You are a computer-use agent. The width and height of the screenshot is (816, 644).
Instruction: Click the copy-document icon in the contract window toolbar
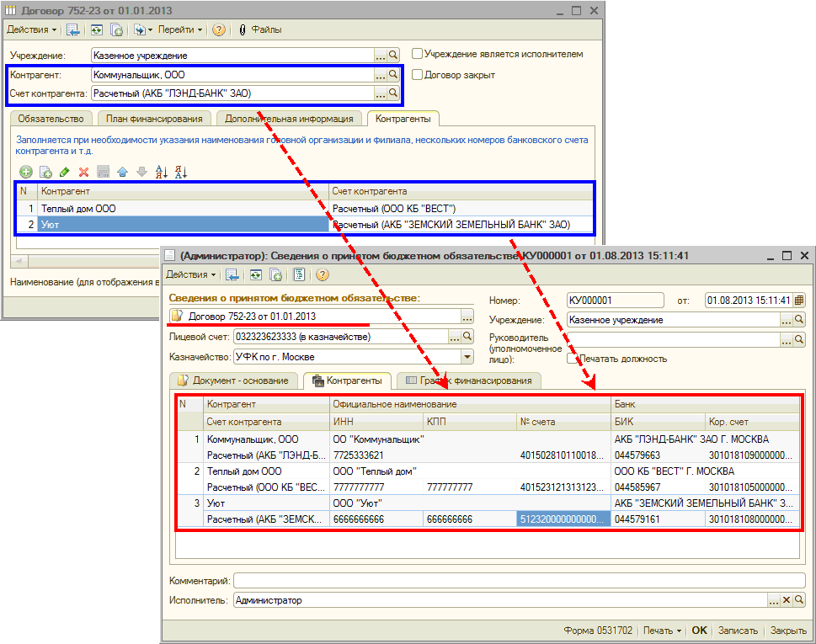[x=116, y=29]
